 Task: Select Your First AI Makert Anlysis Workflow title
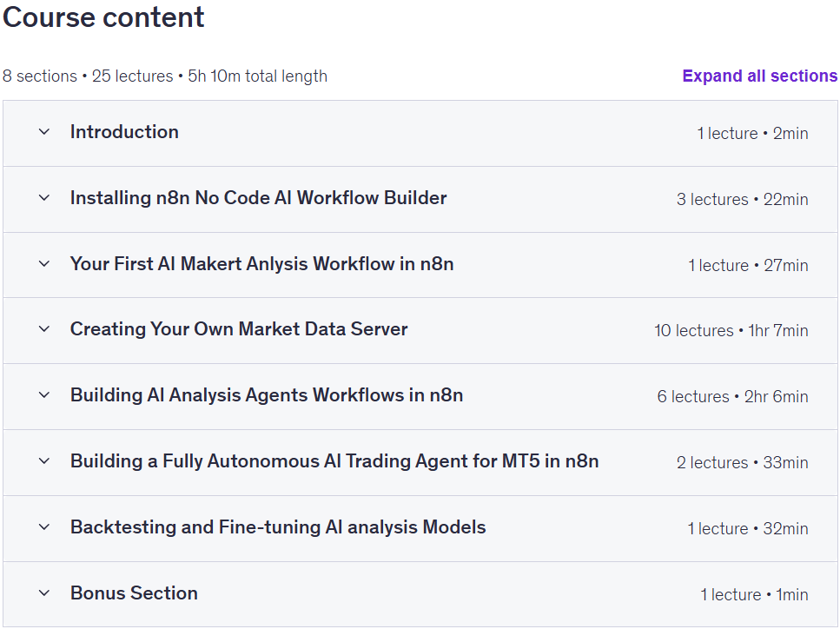coord(262,263)
